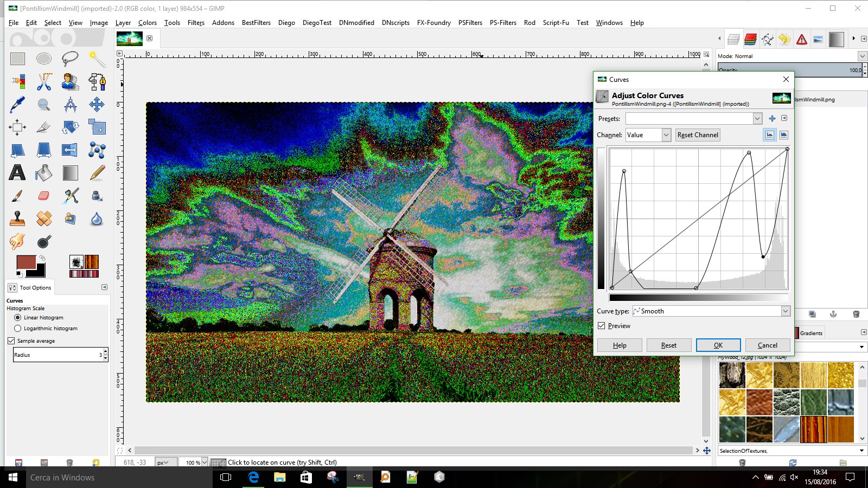This screenshot has width=868, height=488.
Task: Select the Scissors Select tool
Action: pos(44,81)
